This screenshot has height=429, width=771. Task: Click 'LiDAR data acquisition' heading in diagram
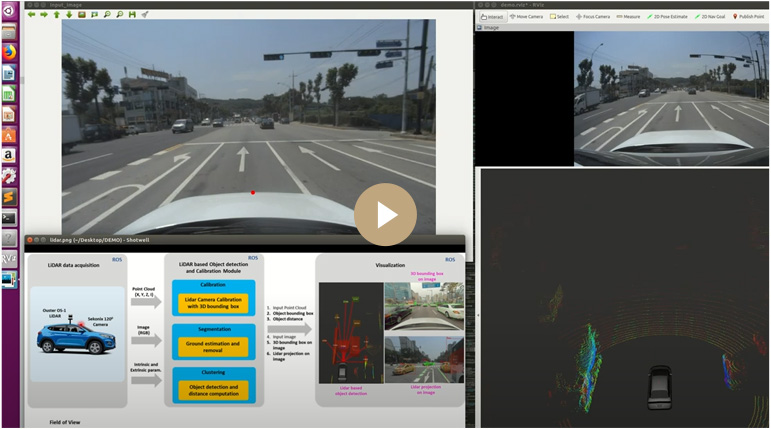tap(74, 265)
